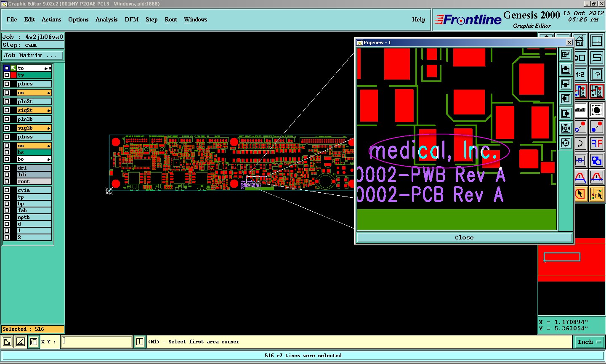
Task: Open the Rout menu
Action: pyautogui.click(x=171, y=19)
